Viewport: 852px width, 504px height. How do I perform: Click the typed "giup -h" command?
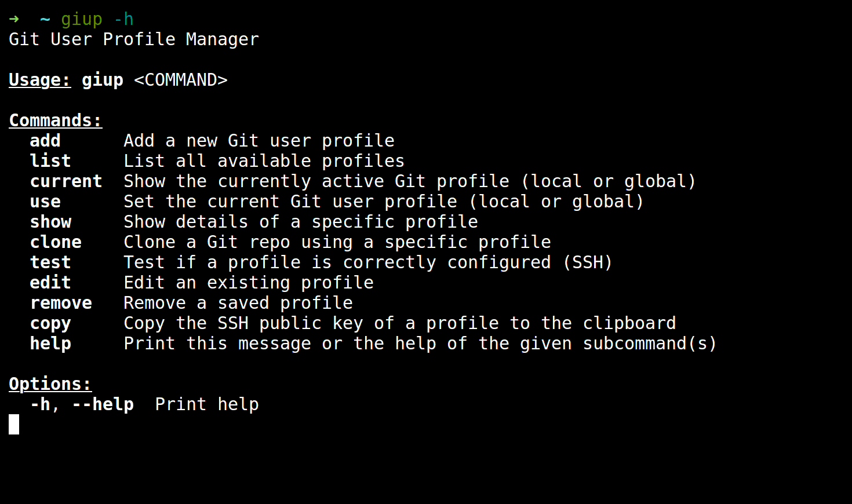97,19
